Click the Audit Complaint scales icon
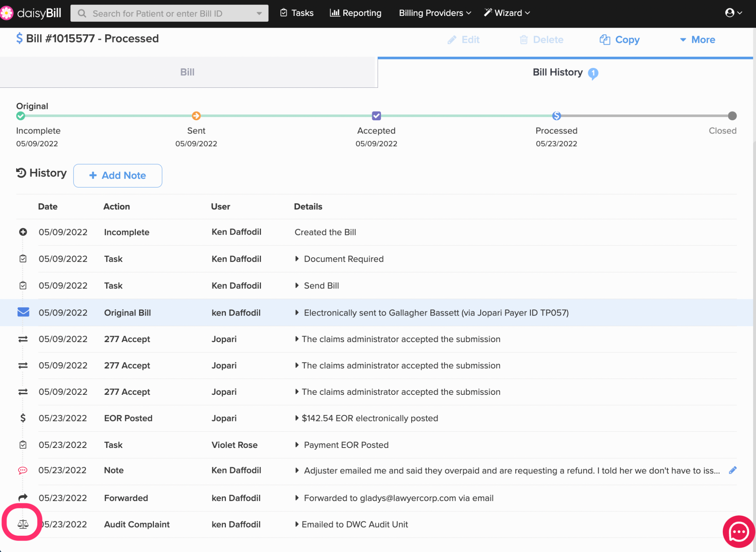The height and width of the screenshot is (552, 756). (23, 524)
